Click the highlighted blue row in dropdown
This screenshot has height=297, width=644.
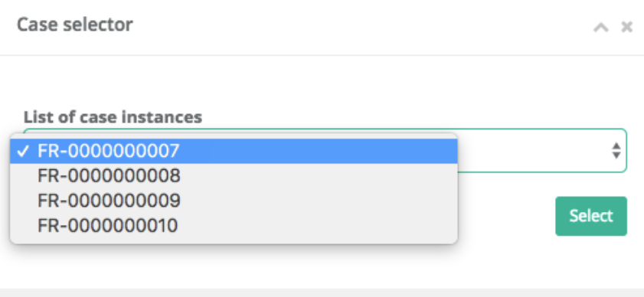[234, 151]
